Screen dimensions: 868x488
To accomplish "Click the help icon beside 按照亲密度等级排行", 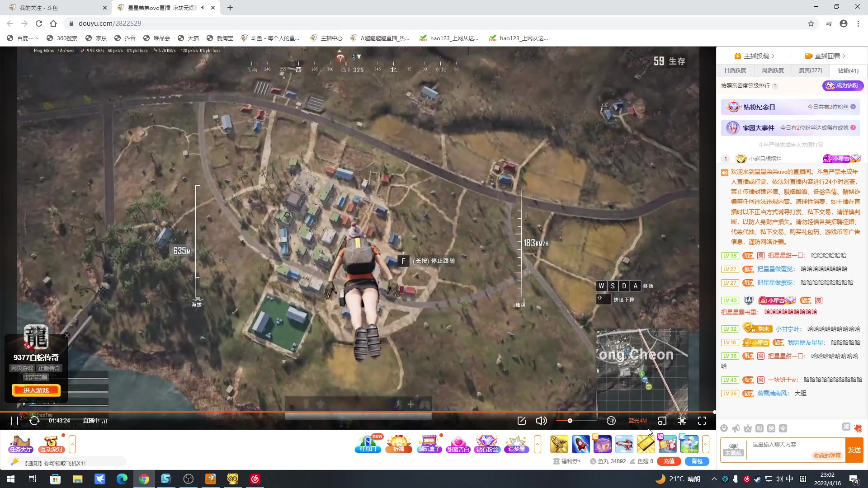I will (x=775, y=86).
